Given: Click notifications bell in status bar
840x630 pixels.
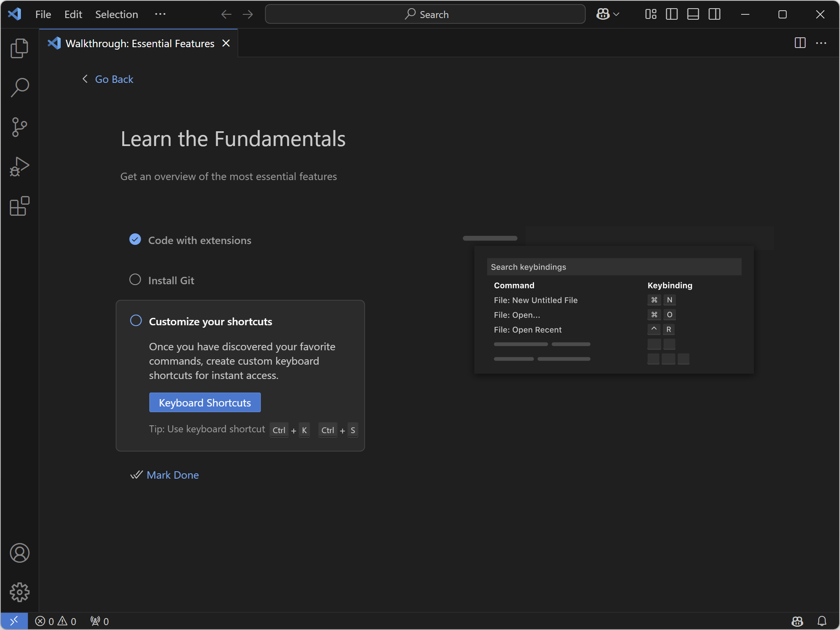Looking at the screenshot, I should [x=822, y=621].
